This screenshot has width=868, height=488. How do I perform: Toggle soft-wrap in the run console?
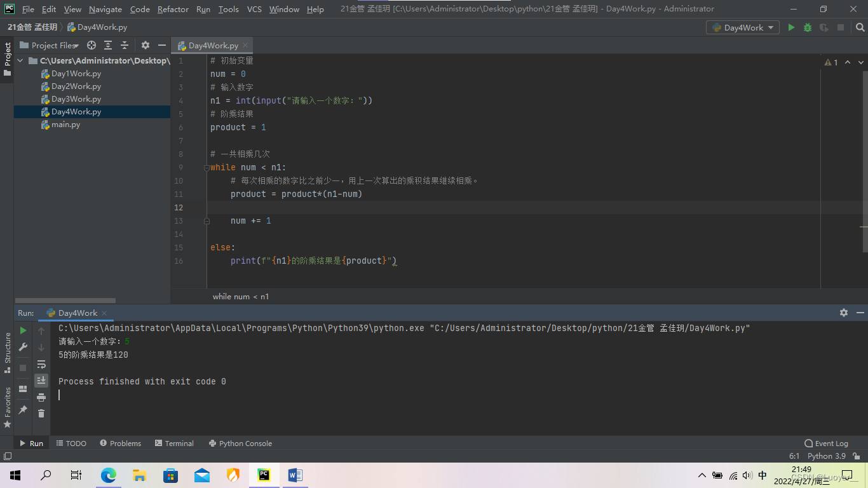coord(41,364)
